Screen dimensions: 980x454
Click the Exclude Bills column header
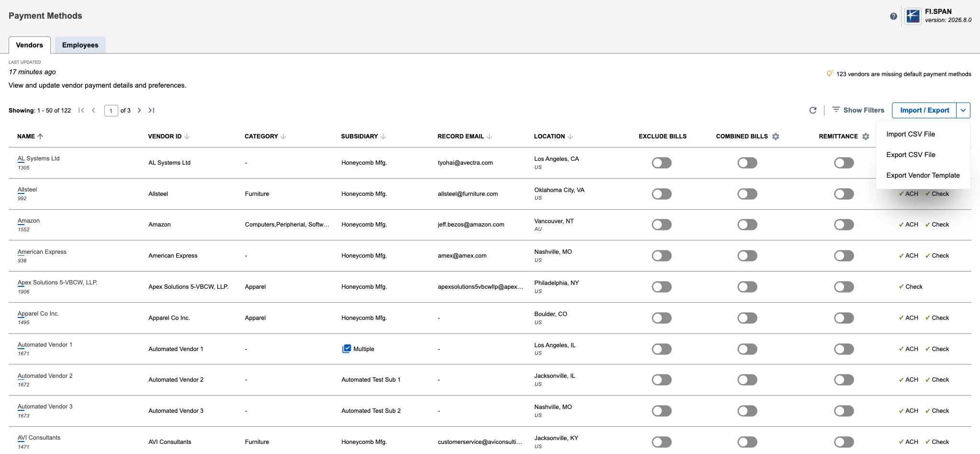point(662,136)
